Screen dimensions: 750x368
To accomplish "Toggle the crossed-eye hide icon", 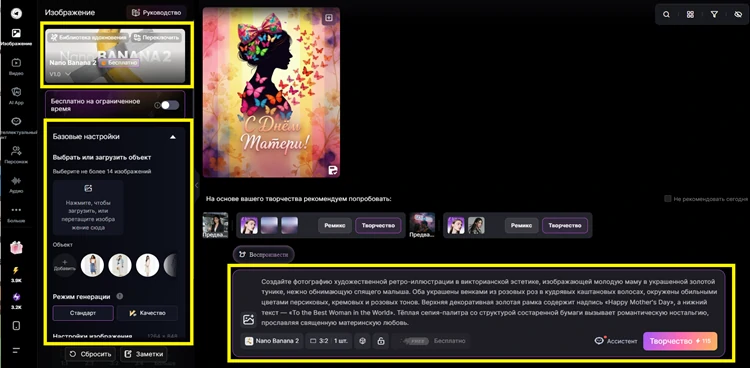I will click(737, 14).
